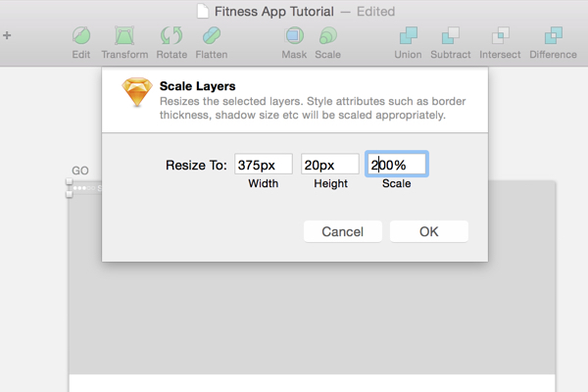Click the Union boolean icon
The width and height of the screenshot is (588, 392).
(408, 36)
